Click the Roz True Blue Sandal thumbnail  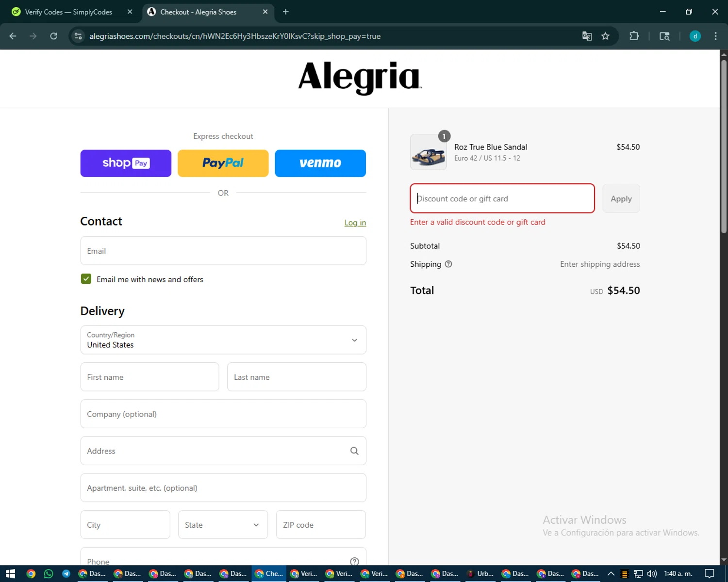pyautogui.click(x=428, y=152)
